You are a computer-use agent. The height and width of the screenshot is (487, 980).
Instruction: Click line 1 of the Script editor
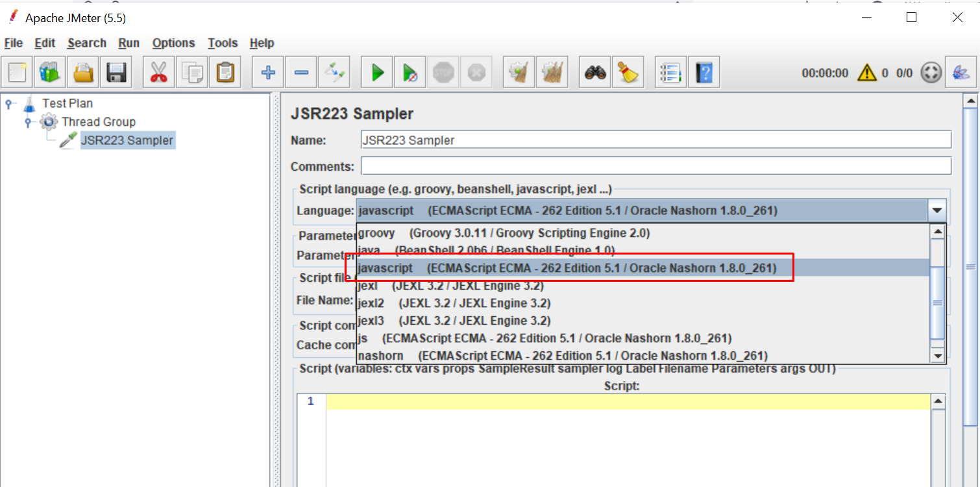pyautogui.click(x=628, y=401)
